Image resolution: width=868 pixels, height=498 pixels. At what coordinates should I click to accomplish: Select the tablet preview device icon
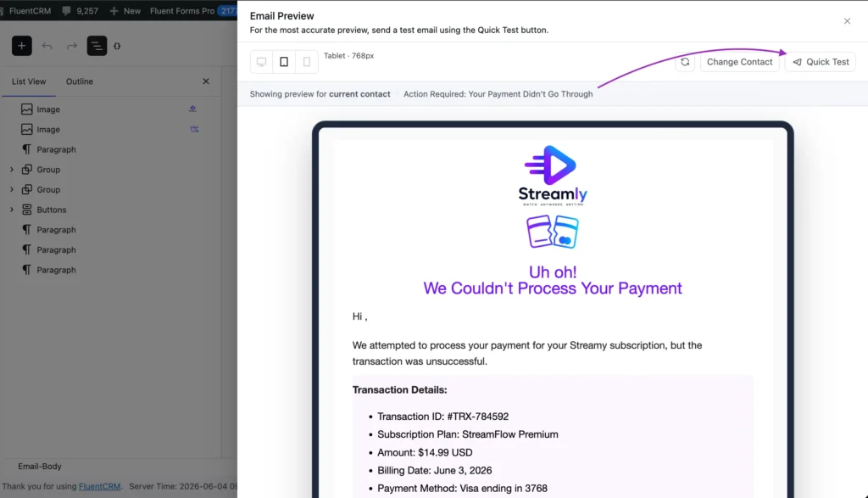click(284, 62)
